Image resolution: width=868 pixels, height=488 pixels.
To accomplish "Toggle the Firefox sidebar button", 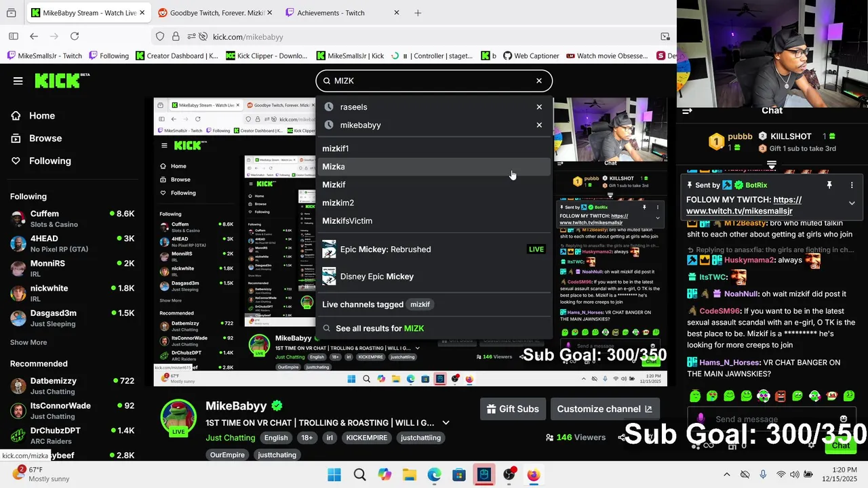I will coord(14,37).
